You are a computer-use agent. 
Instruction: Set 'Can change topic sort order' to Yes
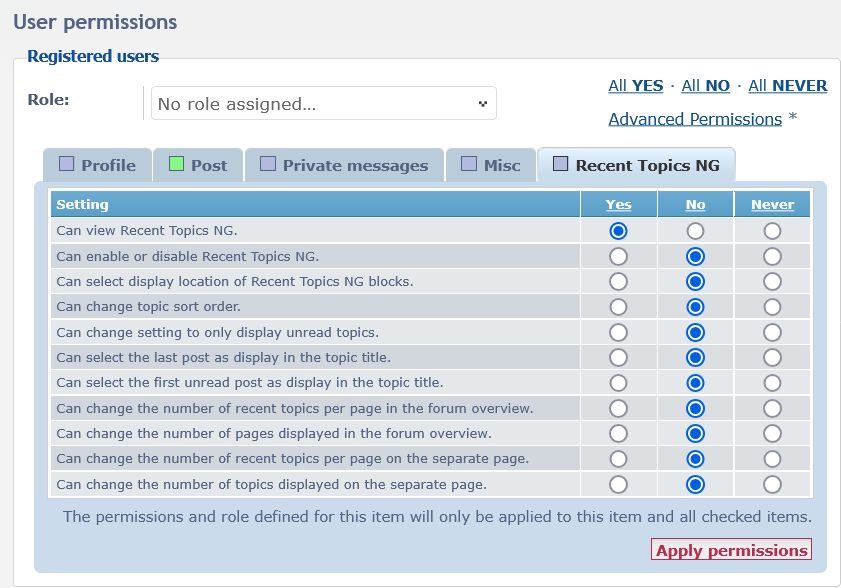coord(618,307)
